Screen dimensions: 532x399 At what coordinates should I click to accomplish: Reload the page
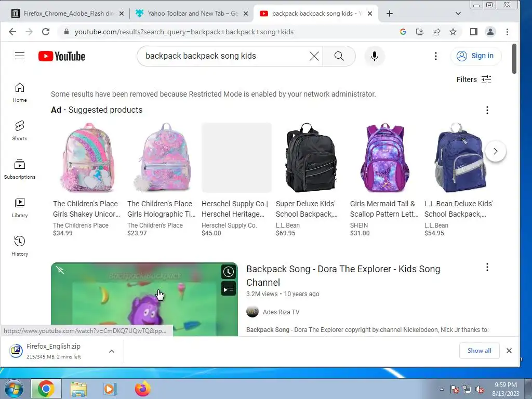pyautogui.click(x=46, y=32)
